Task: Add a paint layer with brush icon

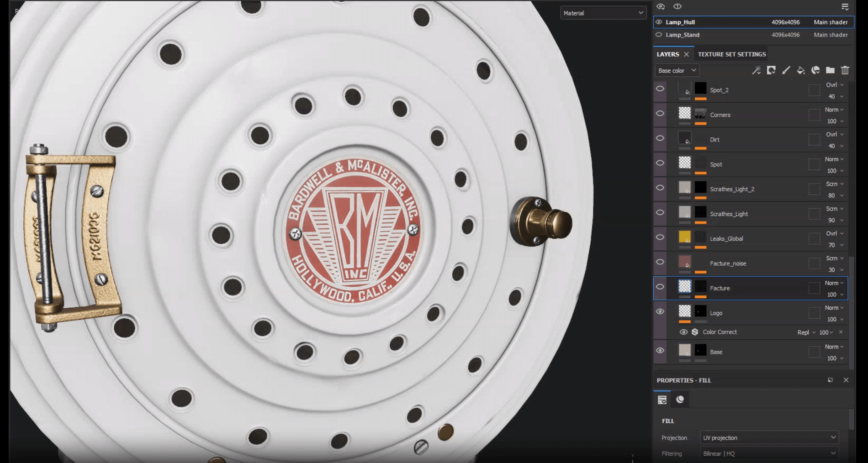Action: click(786, 70)
